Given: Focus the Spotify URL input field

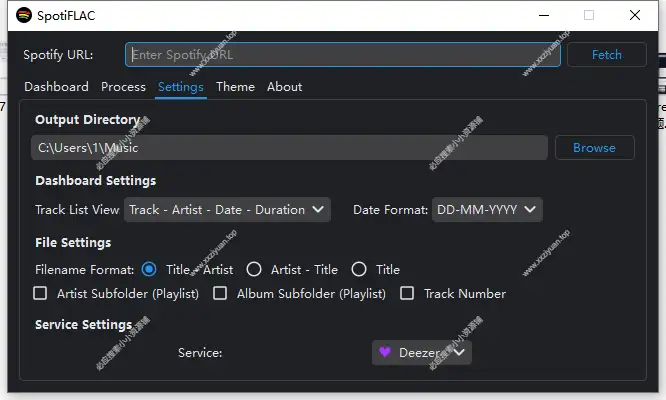Looking at the screenshot, I should (x=343, y=54).
